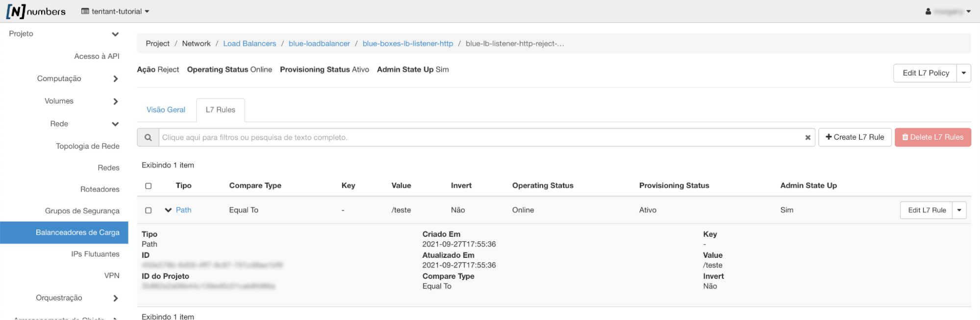This screenshot has width=980, height=320.
Task: Click the search magnifier icon
Action: (148, 138)
